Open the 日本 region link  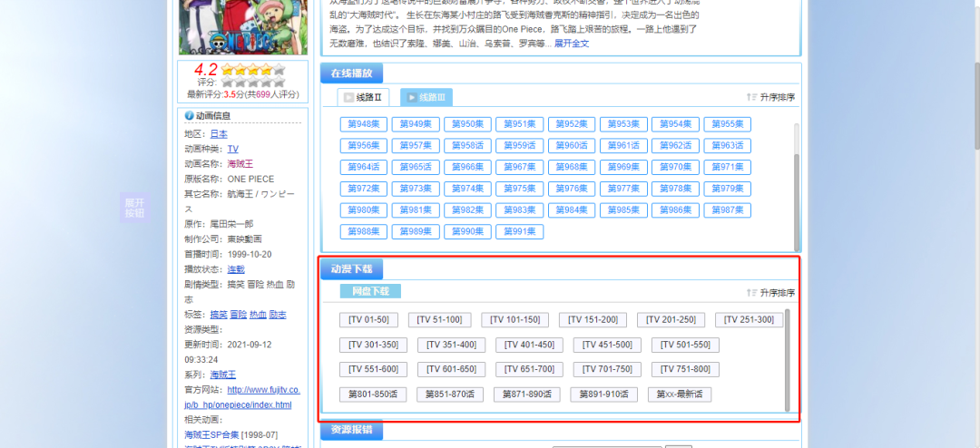click(219, 133)
